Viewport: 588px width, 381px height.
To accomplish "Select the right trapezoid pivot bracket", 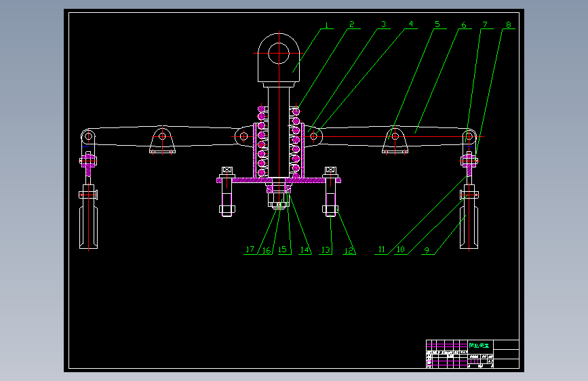I will tap(395, 140).
